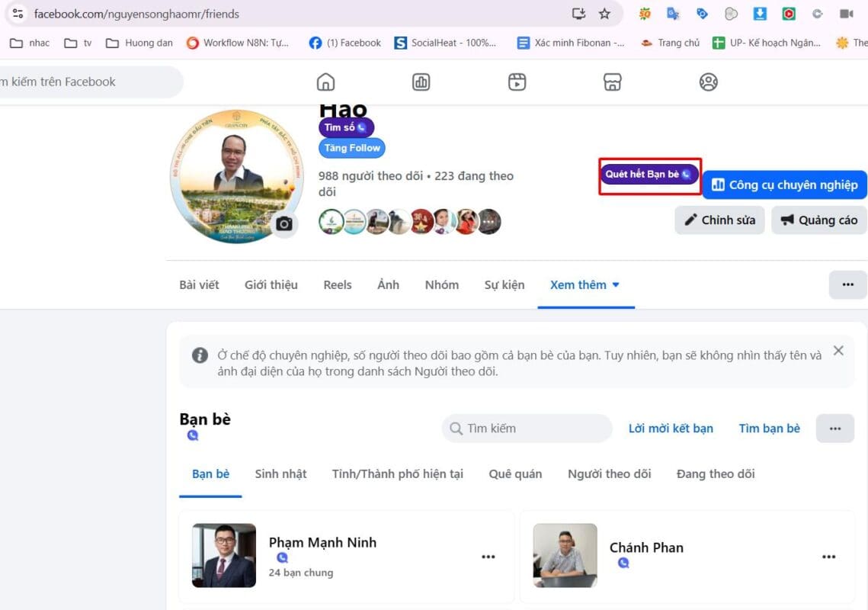This screenshot has height=610, width=868.
Task: Open tv bookmark folder
Action: coord(78,43)
